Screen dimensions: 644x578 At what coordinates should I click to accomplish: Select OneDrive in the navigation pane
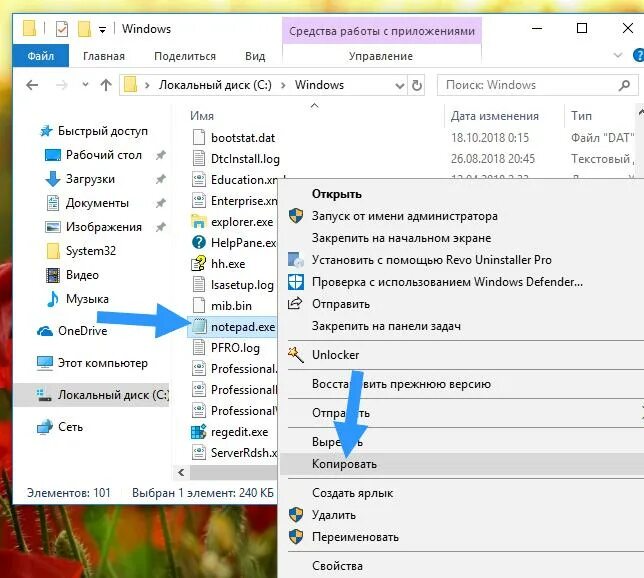(83, 331)
